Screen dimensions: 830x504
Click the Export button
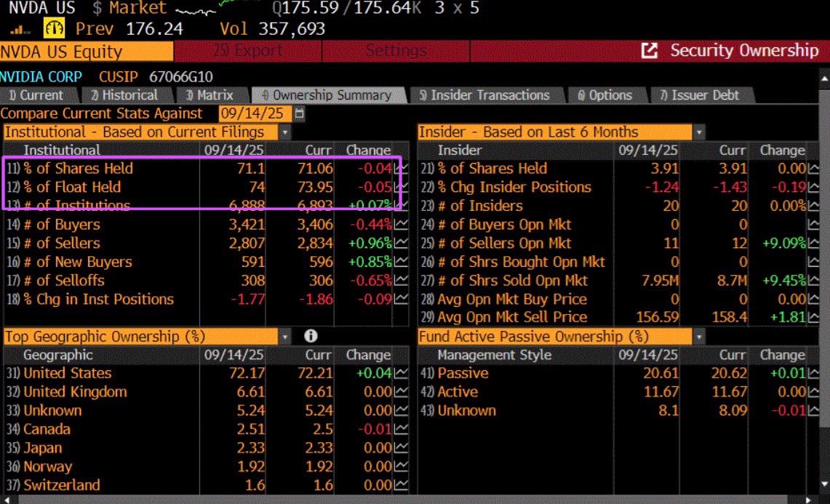(x=248, y=51)
